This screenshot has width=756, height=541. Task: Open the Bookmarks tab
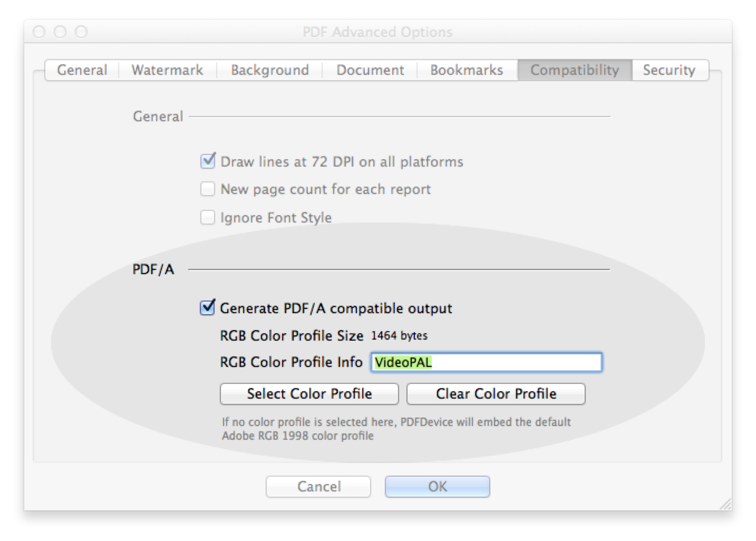[x=467, y=70]
